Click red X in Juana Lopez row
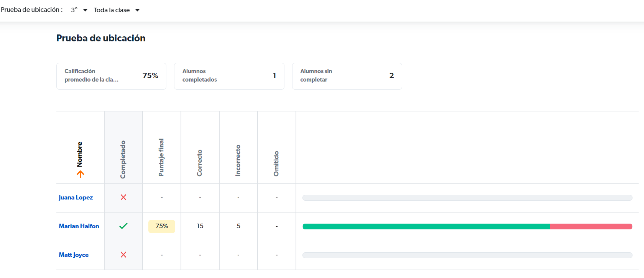The height and width of the screenshot is (278, 644). 123,197
